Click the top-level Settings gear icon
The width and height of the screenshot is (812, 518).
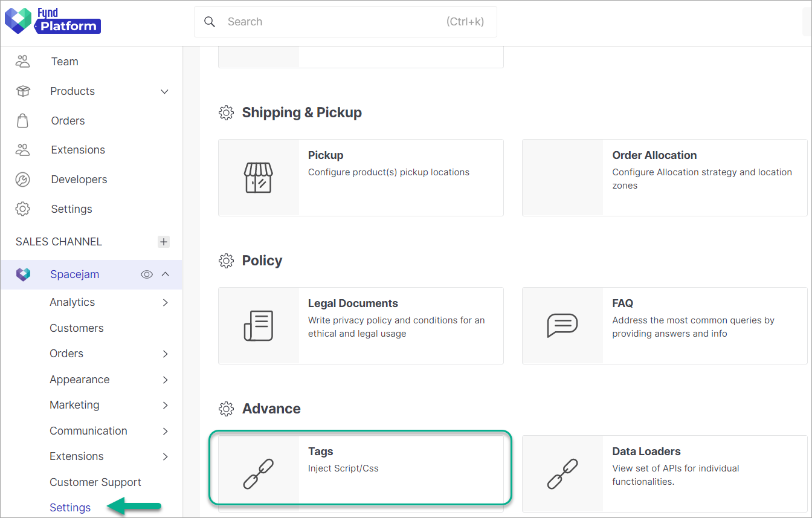[23, 209]
